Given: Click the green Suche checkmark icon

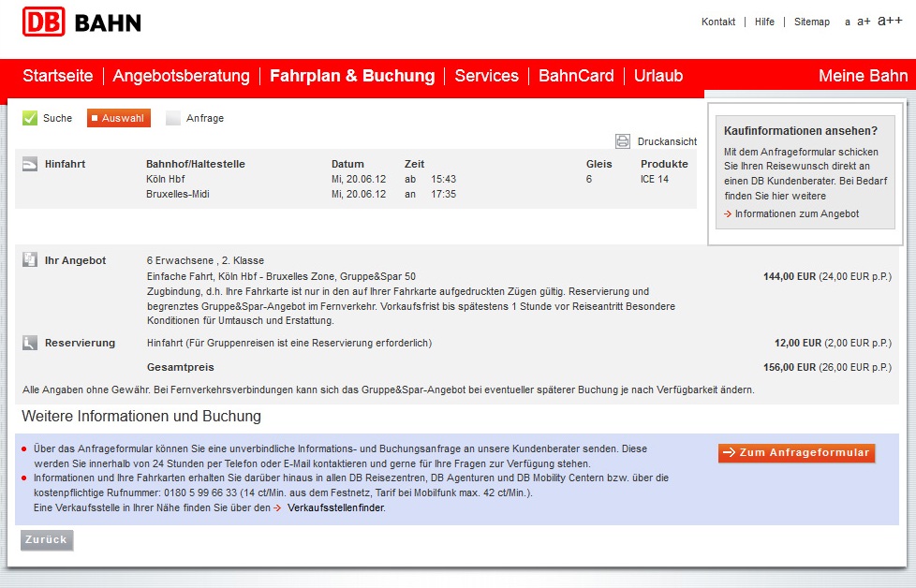Looking at the screenshot, I should [30, 118].
